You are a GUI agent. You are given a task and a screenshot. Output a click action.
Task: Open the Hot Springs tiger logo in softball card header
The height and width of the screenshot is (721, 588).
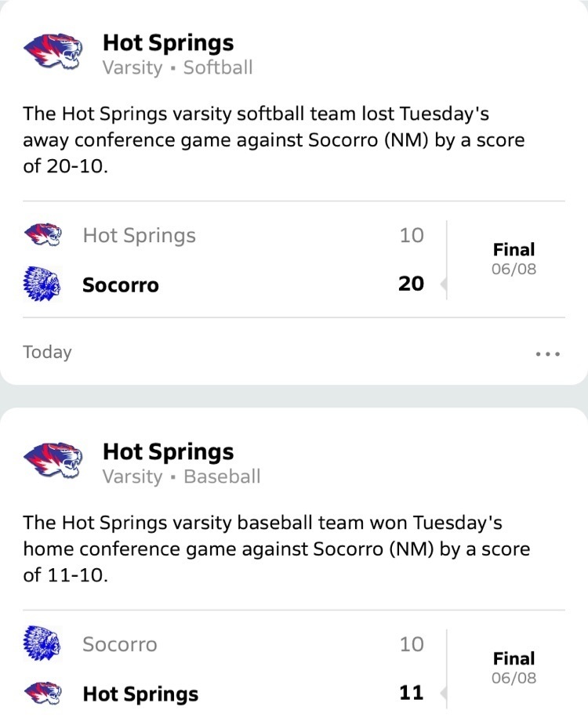[x=53, y=52]
